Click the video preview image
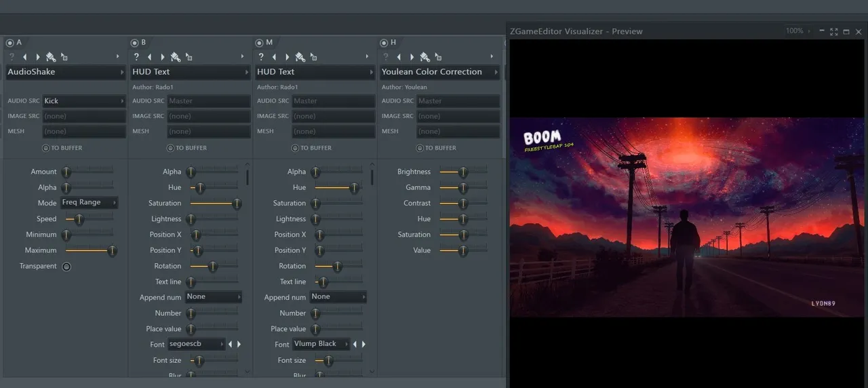The image size is (868, 388). [687, 217]
